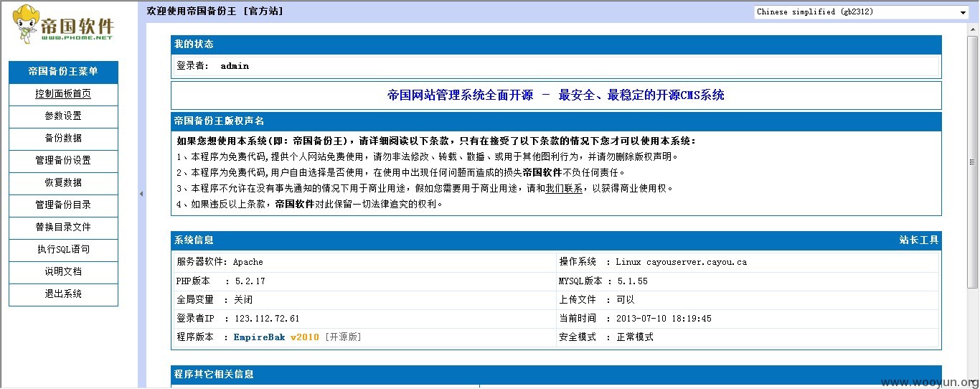The width and height of the screenshot is (980, 389).
Task: Click the OS value Linux cayouserver.cayou.ca
Action: (x=681, y=263)
